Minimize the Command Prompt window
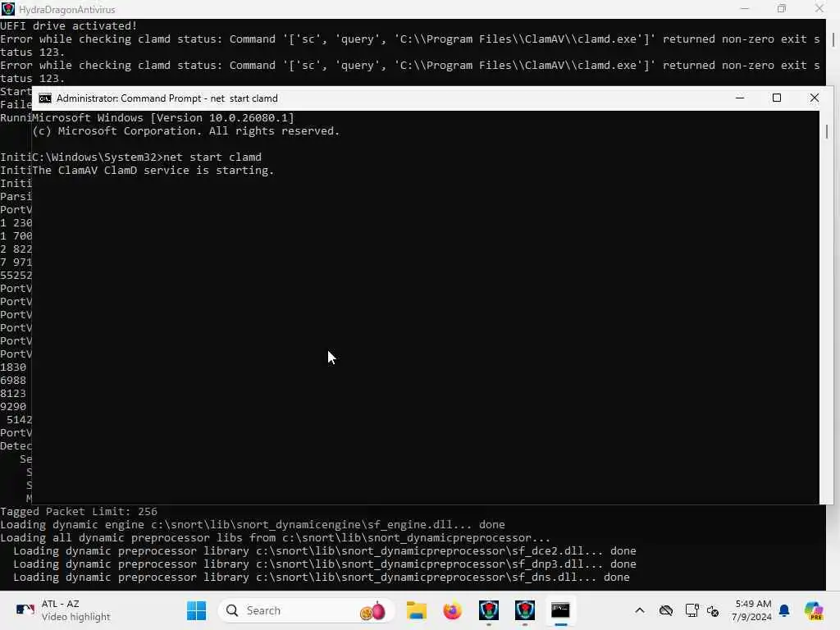The width and height of the screenshot is (840, 630). click(740, 98)
